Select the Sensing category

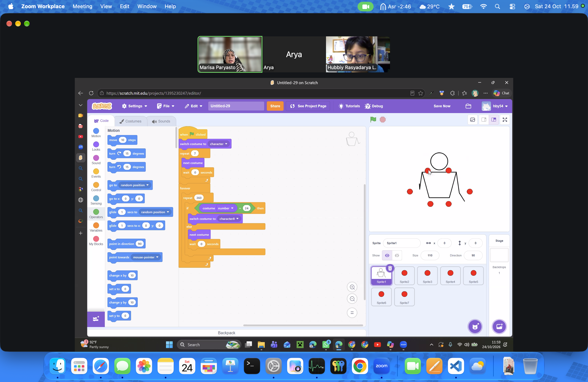(x=96, y=200)
